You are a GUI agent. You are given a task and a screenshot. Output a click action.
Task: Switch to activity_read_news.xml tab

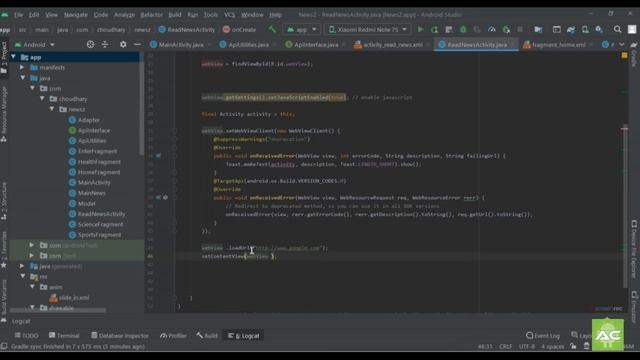pos(393,44)
